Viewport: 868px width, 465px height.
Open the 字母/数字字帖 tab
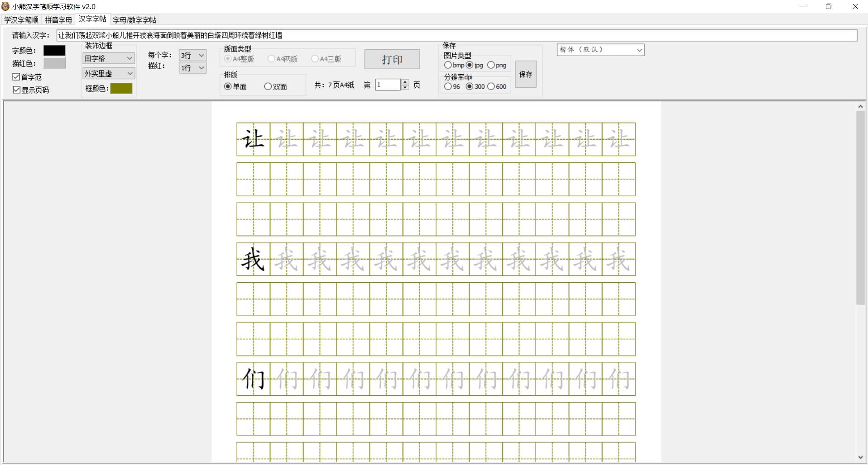point(134,20)
